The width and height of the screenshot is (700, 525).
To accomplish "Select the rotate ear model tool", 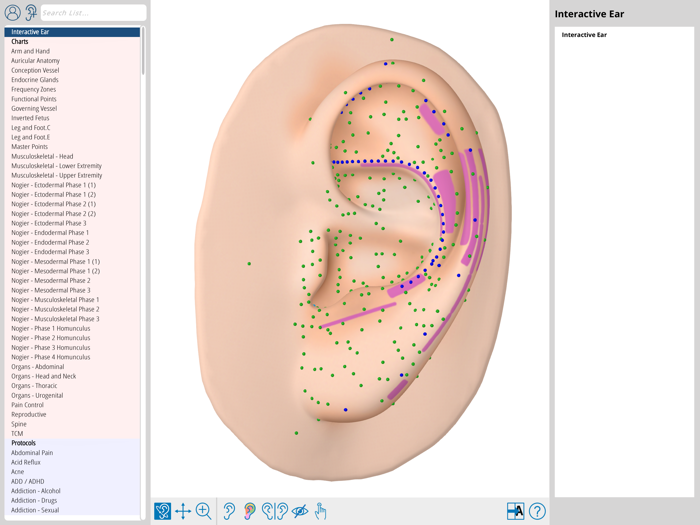I will tap(162, 511).
